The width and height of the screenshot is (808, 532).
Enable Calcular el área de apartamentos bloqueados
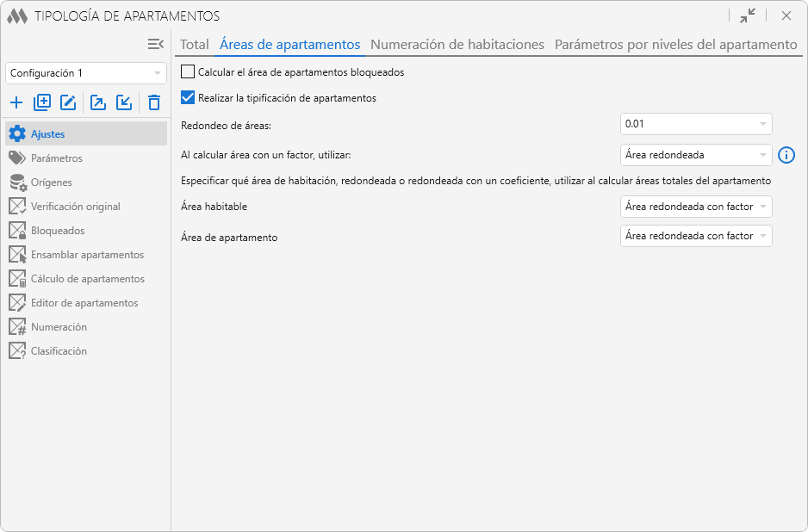pos(188,72)
